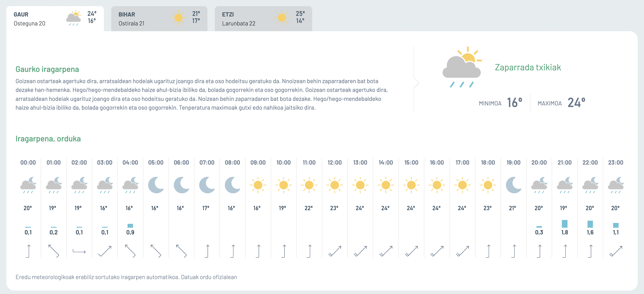
Task: Click the wind arrow at 02:00
Action: point(79,251)
